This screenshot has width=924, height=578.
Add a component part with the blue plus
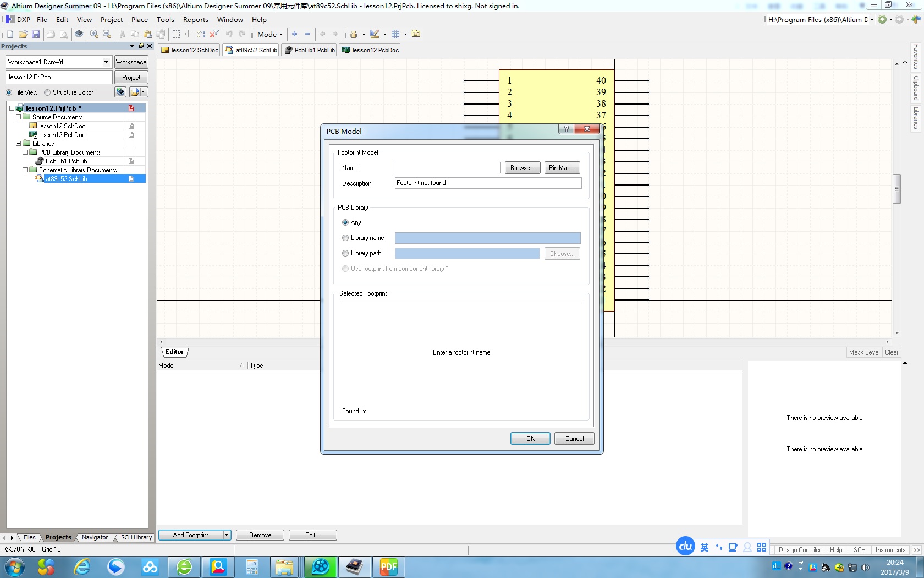(295, 34)
